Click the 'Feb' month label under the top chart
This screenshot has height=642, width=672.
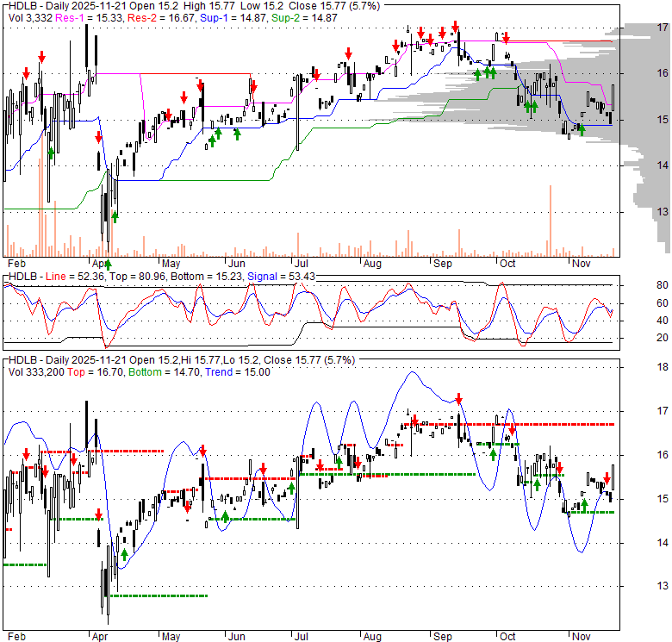coord(16,264)
